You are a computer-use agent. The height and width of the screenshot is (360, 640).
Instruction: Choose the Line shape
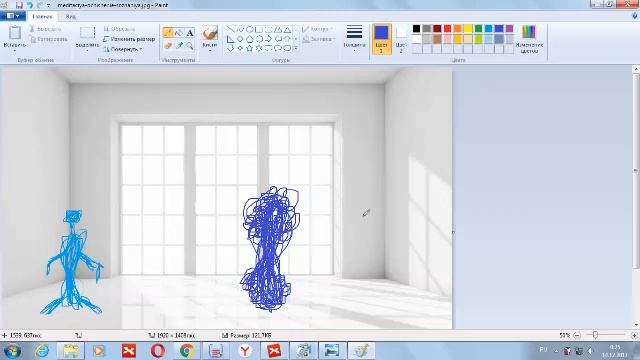tap(230, 30)
